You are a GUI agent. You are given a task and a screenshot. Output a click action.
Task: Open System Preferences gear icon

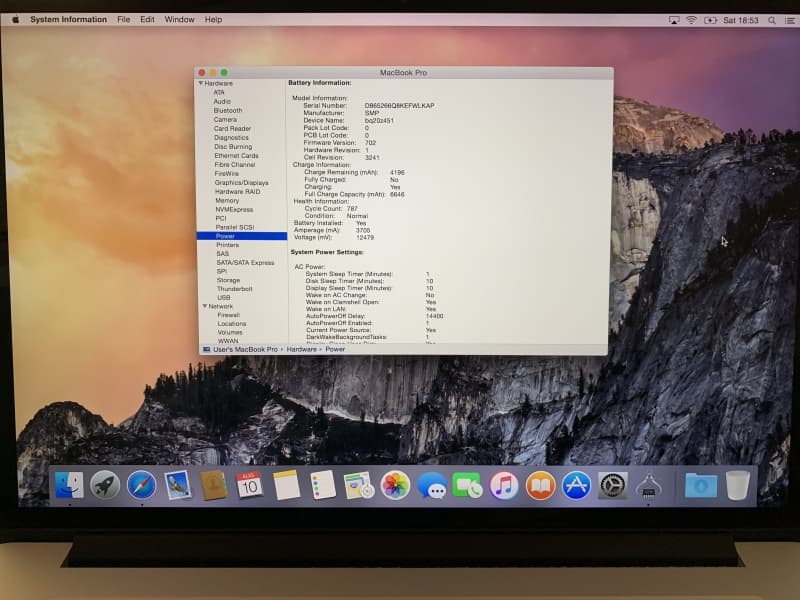pos(613,485)
